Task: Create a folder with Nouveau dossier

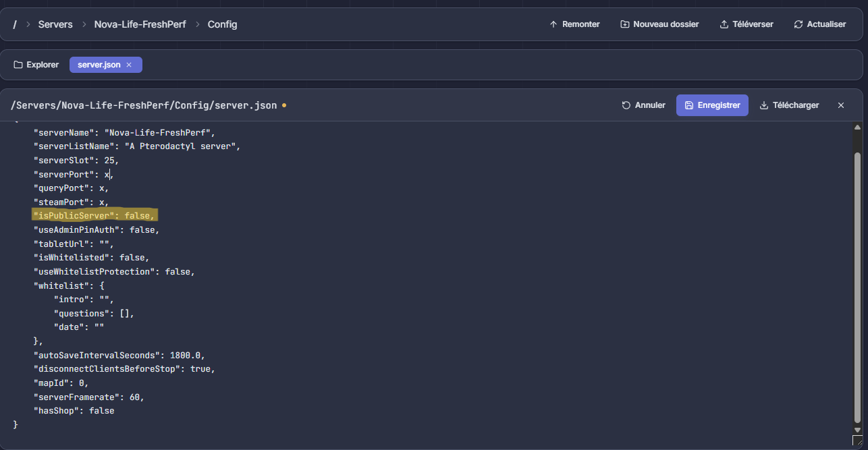Action: click(659, 24)
